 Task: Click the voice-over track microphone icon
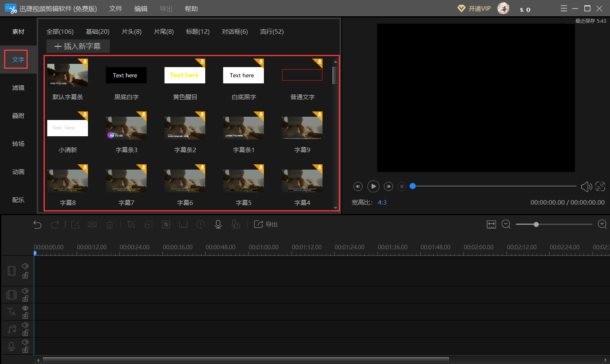point(11,346)
